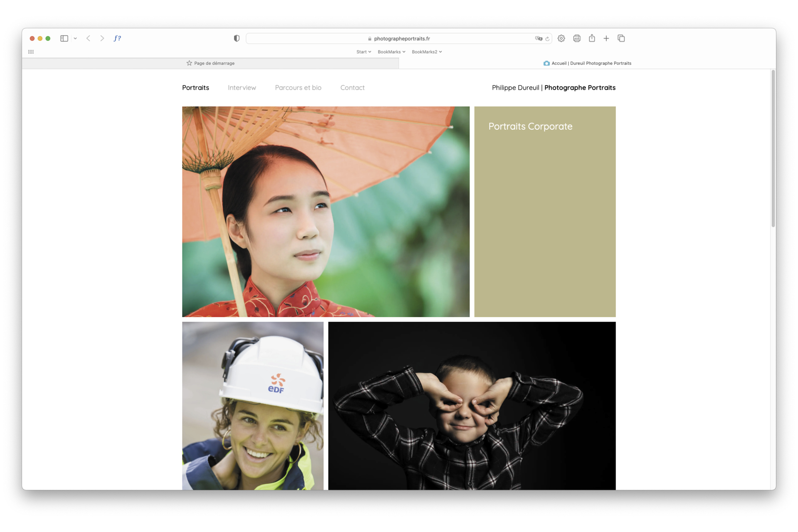Go forward to the next page
This screenshot has width=798, height=532.
[102, 38]
